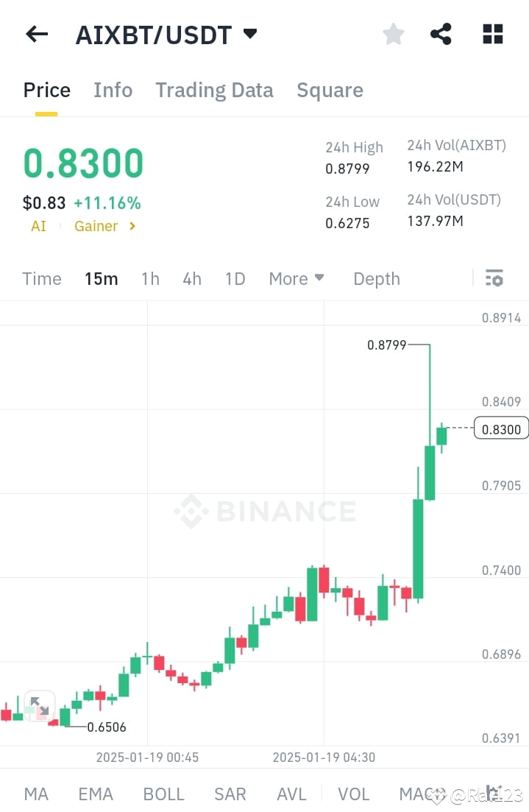Open chart settings via the filter icon
529x812 pixels.
[494, 278]
